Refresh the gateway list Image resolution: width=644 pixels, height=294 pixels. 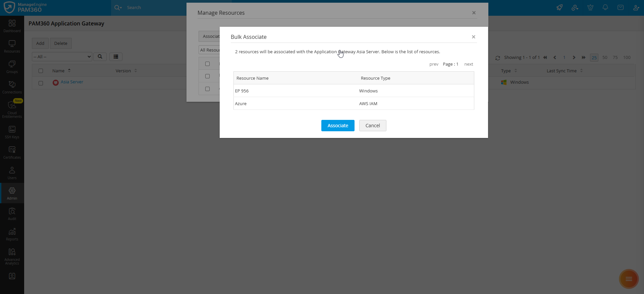[x=498, y=58]
